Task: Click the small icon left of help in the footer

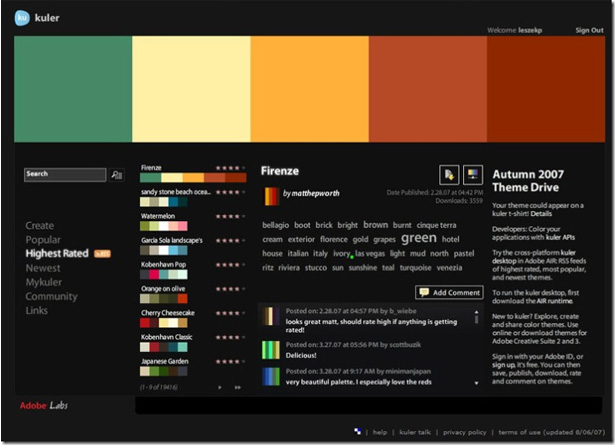Action: 358,432
